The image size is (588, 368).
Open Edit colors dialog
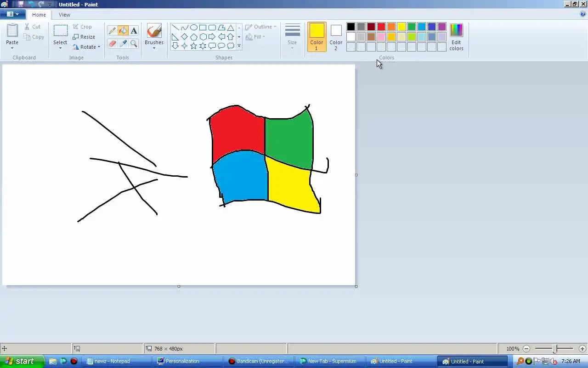456,37
